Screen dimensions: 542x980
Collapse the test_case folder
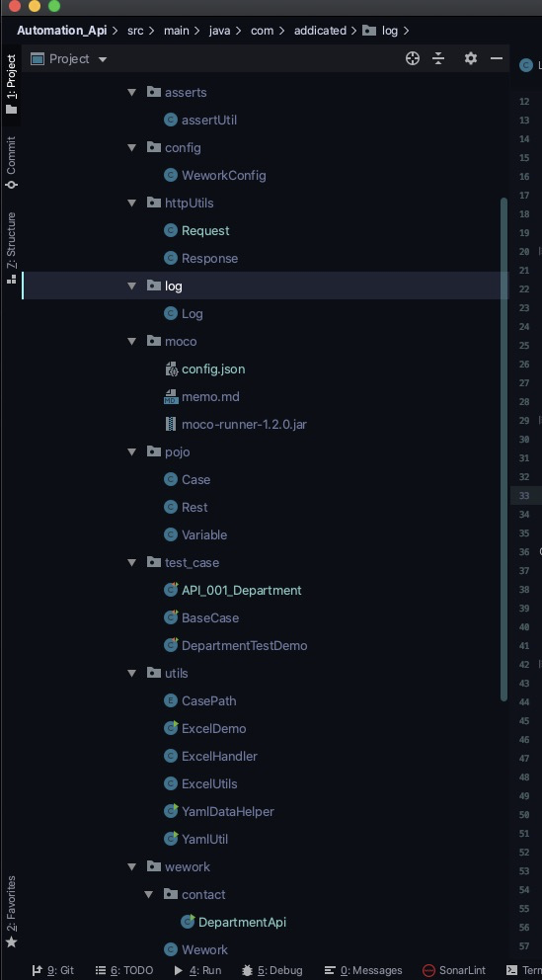(131, 562)
